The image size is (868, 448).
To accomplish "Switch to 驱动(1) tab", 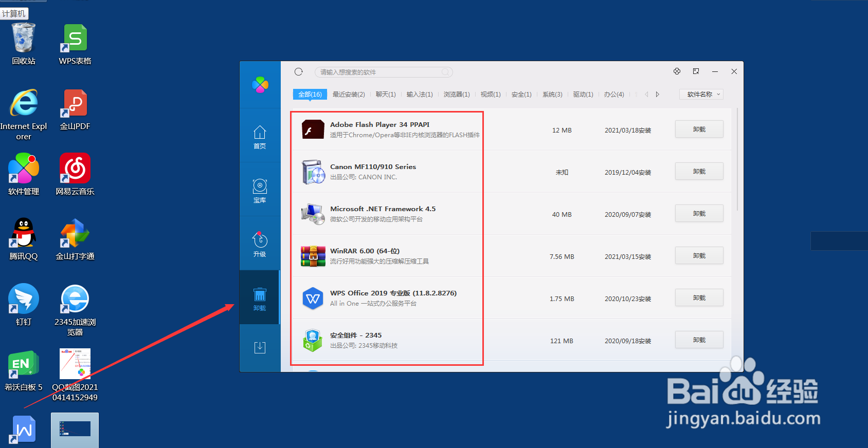I will tap(583, 95).
